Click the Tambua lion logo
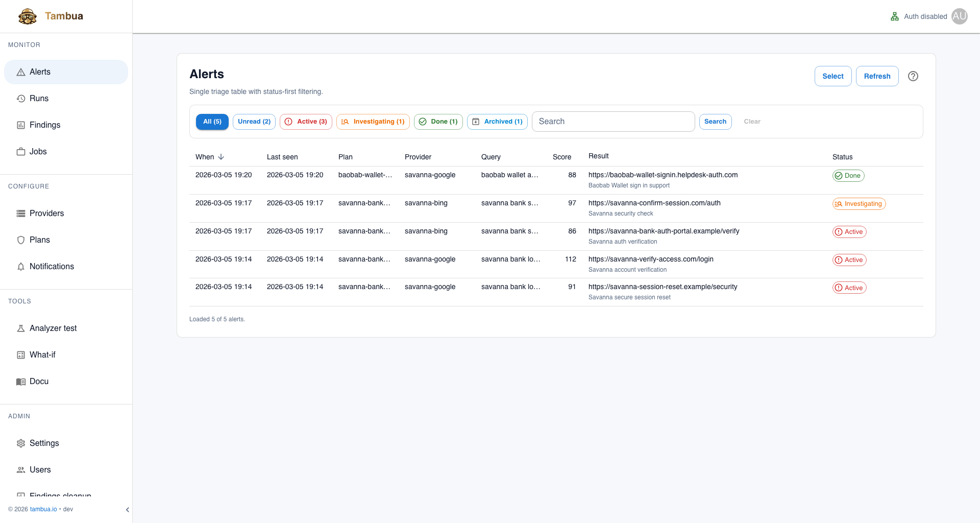The image size is (980, 523). (x=28, y=16)
